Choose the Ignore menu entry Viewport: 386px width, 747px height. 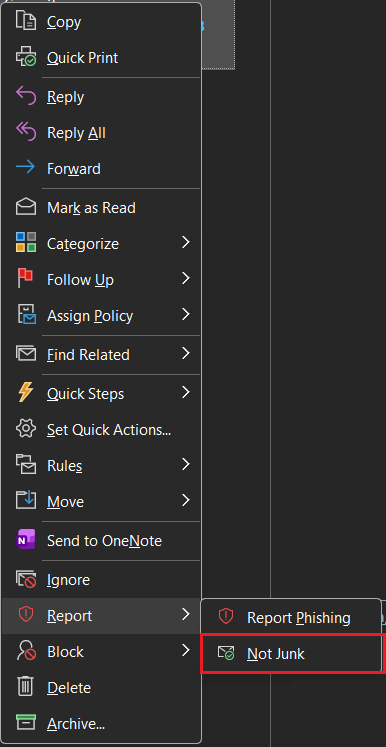click(x=101, y=580)
